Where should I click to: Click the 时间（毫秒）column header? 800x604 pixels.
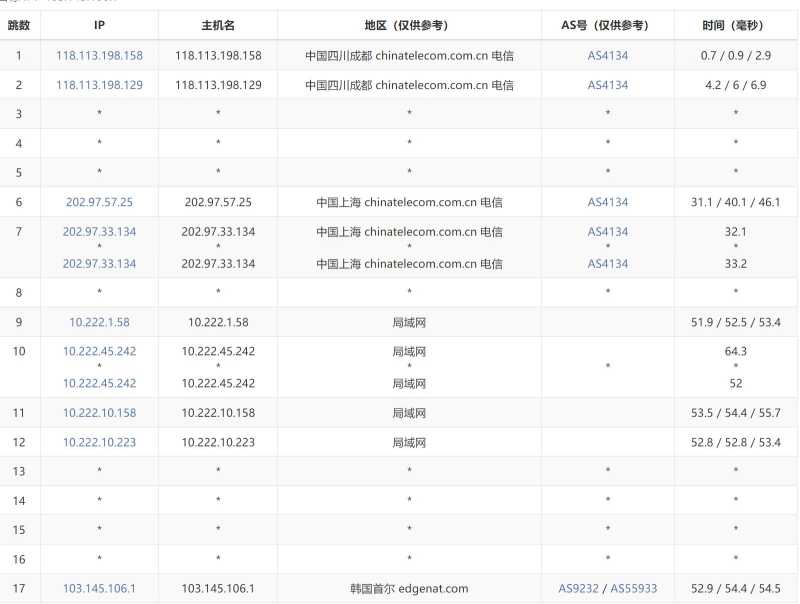coord(735,25)
